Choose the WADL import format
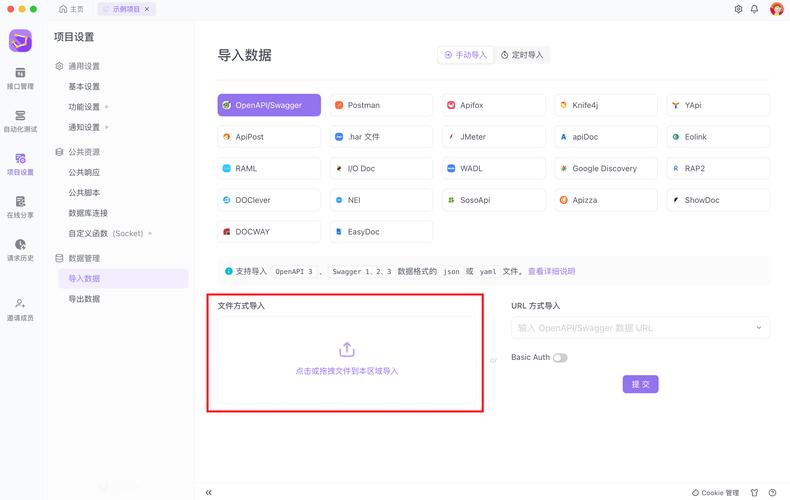 [494, 168]
